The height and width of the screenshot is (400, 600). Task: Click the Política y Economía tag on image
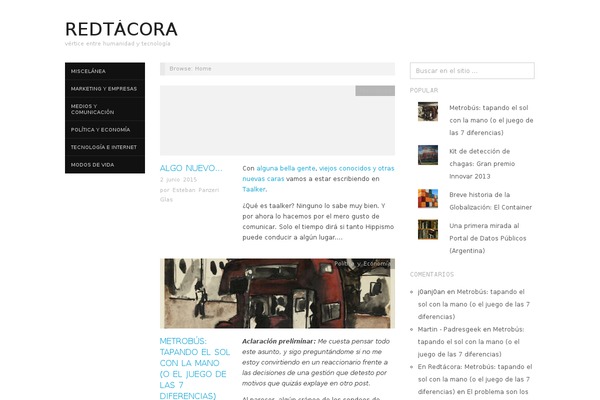click(362, 264)
